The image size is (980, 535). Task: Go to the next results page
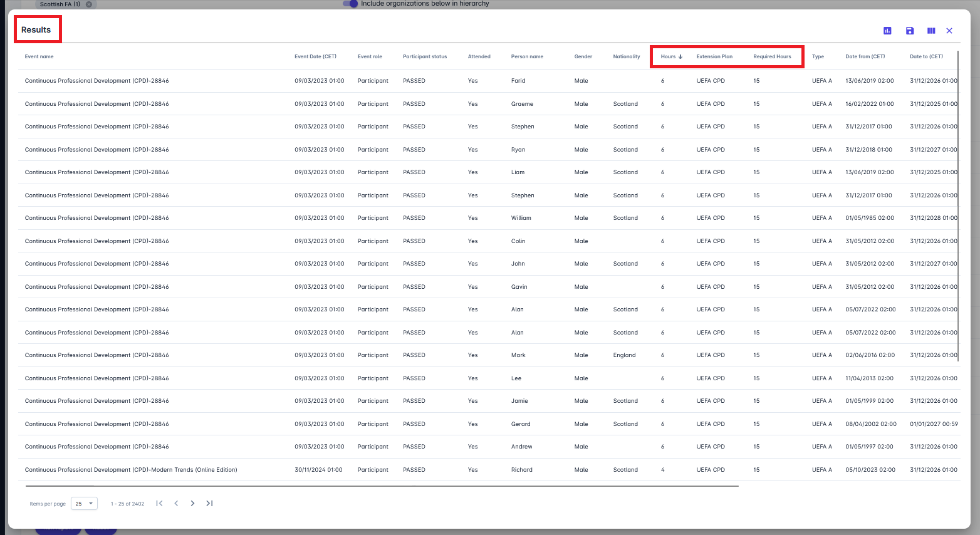(x=192, y=503)
